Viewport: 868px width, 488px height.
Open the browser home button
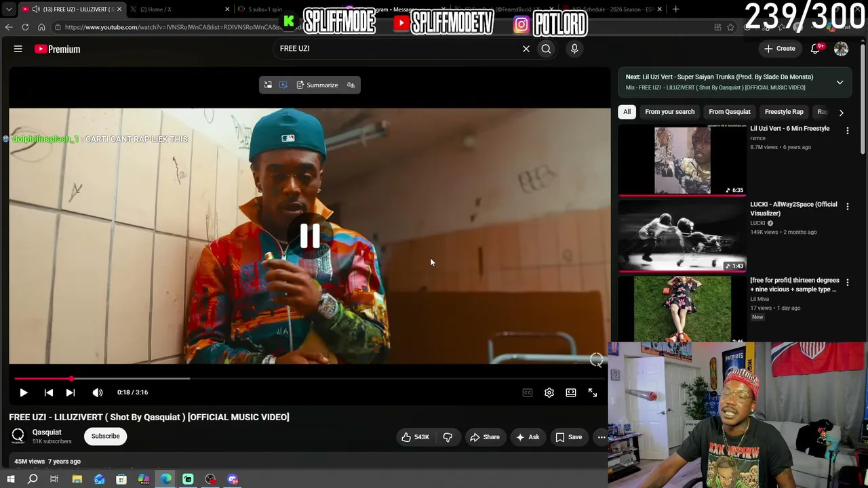pyautogui.click(x=41, y=27)
